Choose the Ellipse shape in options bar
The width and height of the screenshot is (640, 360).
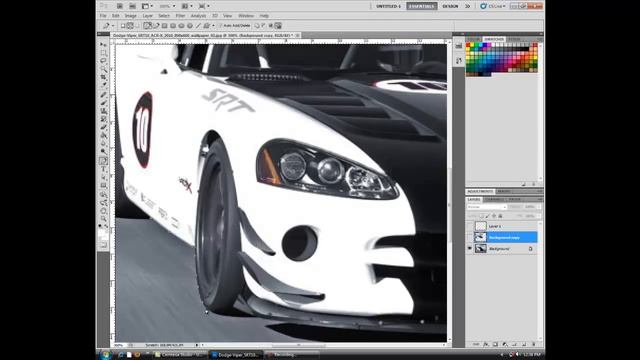click(181, 25)
